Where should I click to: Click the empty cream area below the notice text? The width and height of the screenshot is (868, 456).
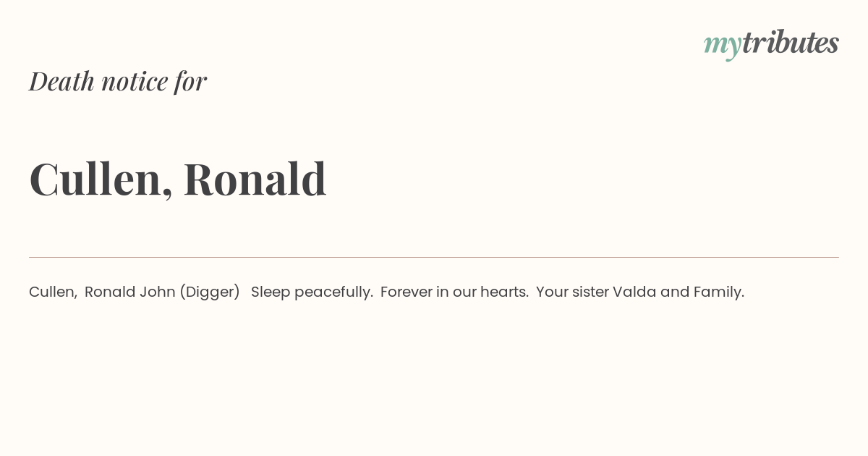(x=434, y=376)
